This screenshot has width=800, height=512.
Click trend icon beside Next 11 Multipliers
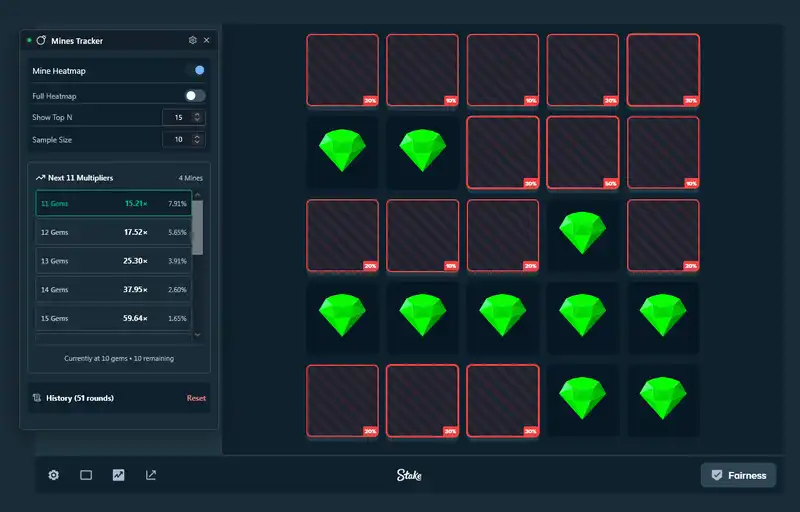tap(40, 178)
